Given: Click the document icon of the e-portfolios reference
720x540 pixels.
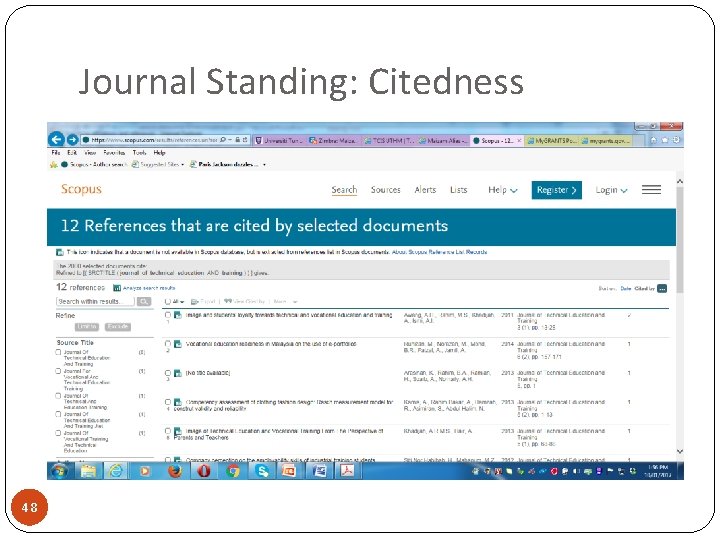Looking at the screenshot, I should [x=178, y=344].
